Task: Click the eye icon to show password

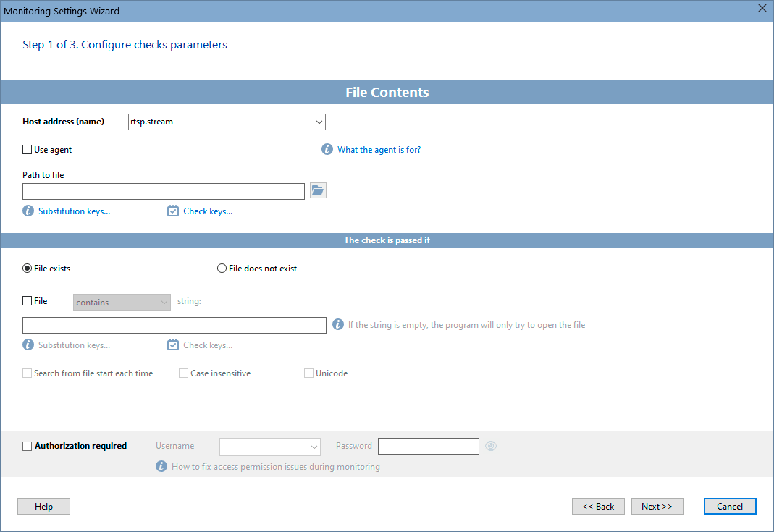Action: click(491, 446)
